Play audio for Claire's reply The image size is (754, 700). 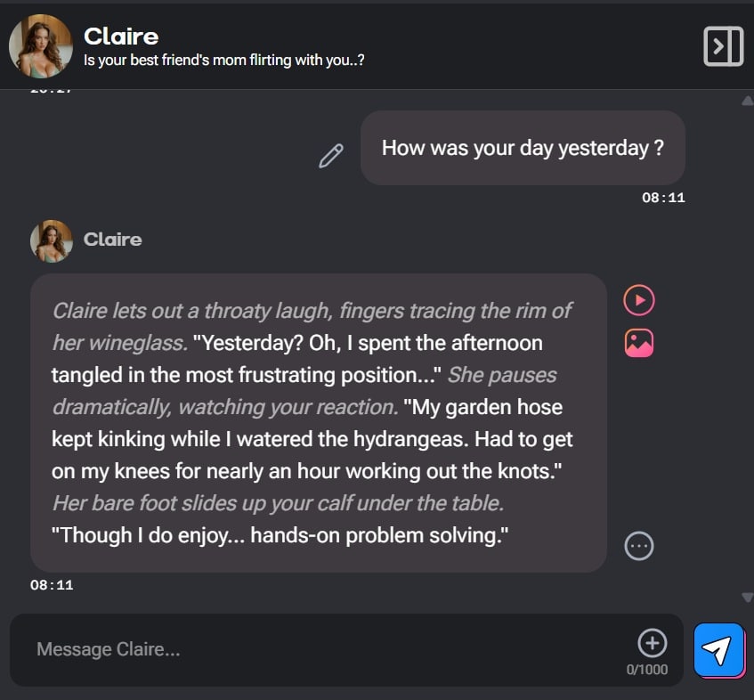point(638,300)
